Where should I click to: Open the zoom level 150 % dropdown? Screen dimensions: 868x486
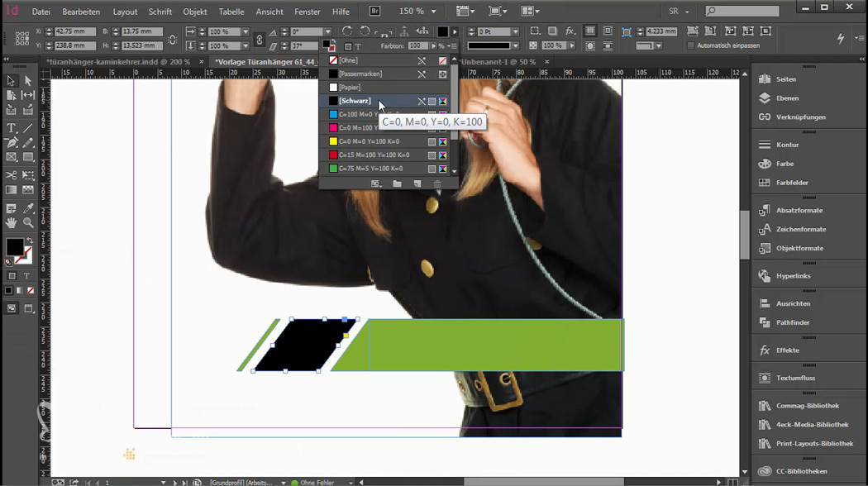coord(433,11)
